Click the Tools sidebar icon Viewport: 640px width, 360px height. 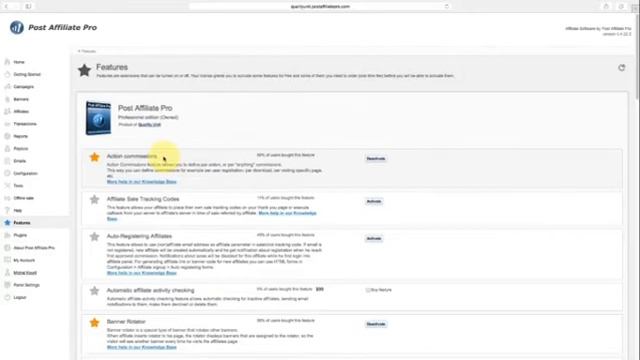[7, 186]
